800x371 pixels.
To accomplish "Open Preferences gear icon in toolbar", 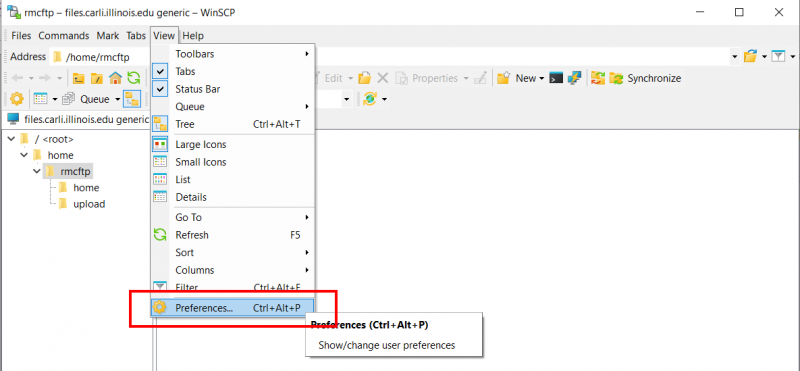I will (17, 99).
